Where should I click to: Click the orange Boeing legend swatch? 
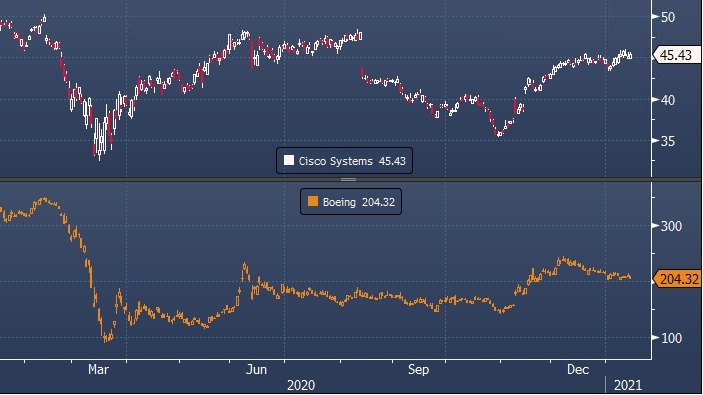point(313,202)
